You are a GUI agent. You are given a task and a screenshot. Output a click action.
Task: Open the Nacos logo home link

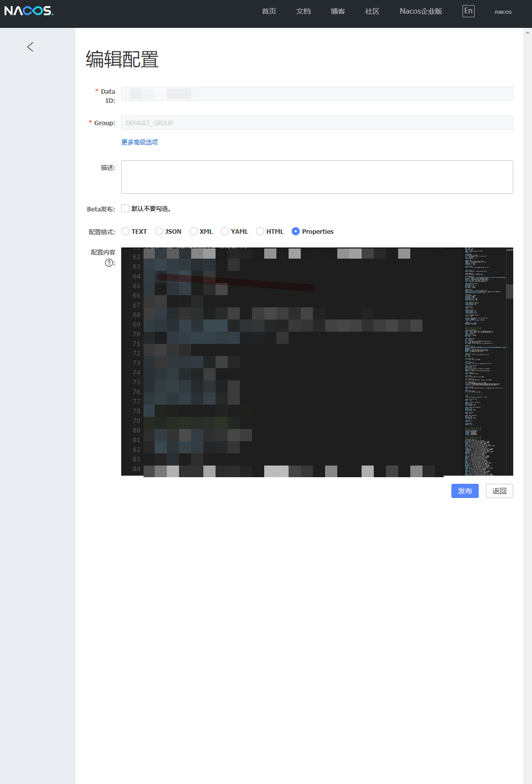(x=29, y=11)
